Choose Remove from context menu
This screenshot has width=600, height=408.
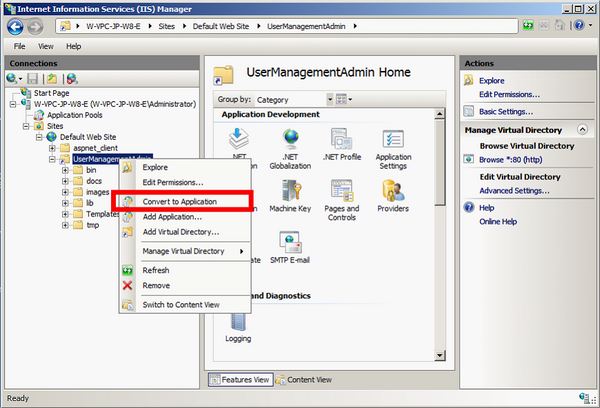click(x=185, y=286)
